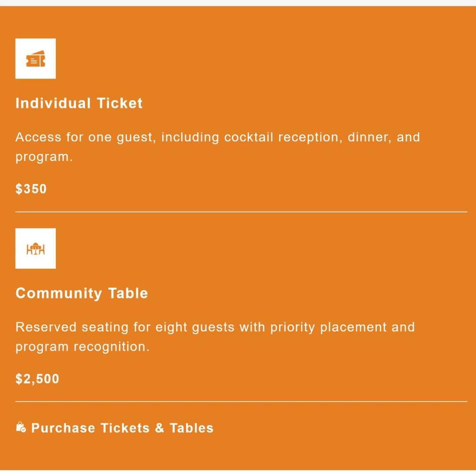Click the white strip below the orange panel
476x476 pixels.
click(238, 473)
